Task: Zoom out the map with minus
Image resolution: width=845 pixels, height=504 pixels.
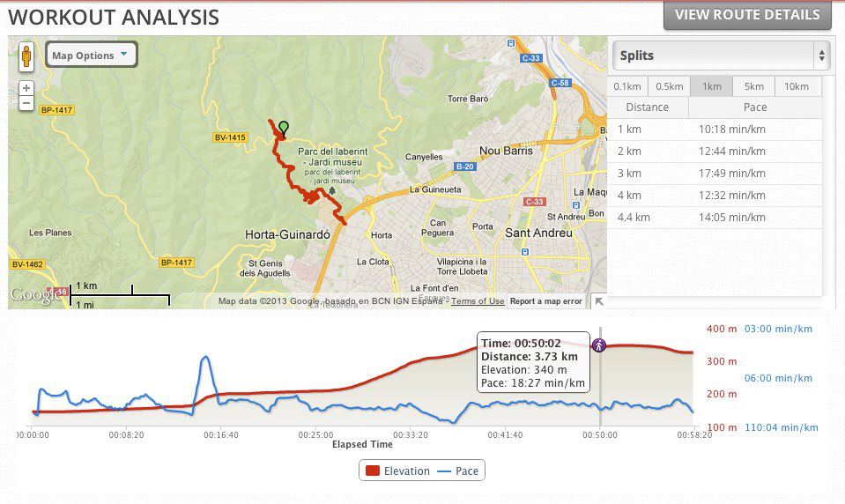Action: [26, 104]
